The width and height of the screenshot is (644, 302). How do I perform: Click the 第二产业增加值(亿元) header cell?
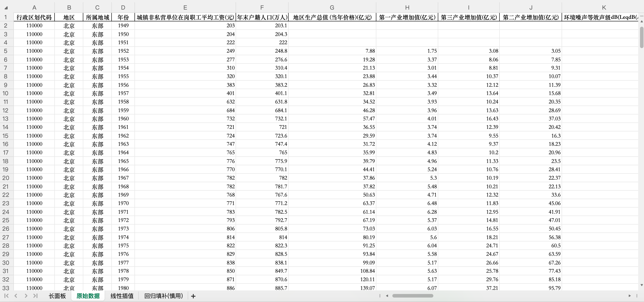tap(530, 17)
